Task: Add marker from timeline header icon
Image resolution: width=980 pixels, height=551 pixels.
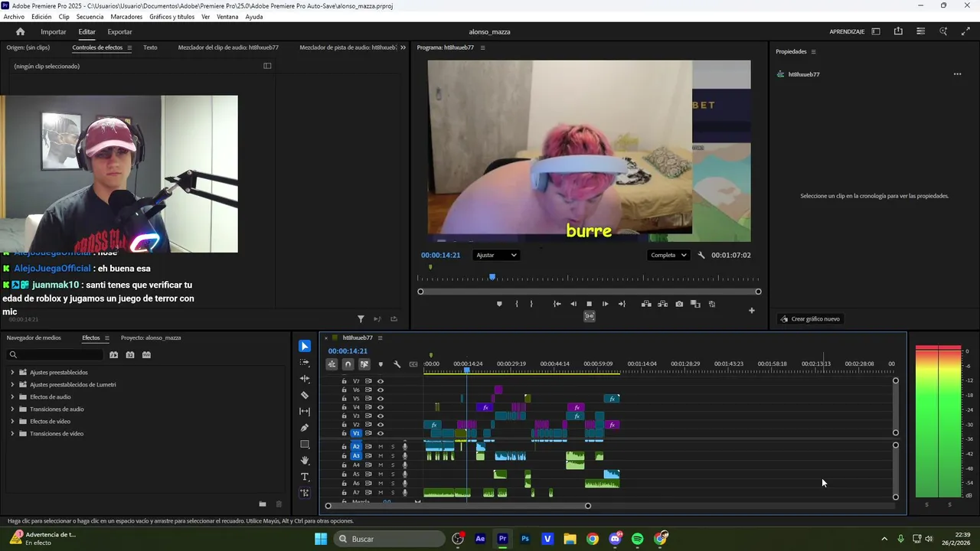Action: tap(381, 364)
